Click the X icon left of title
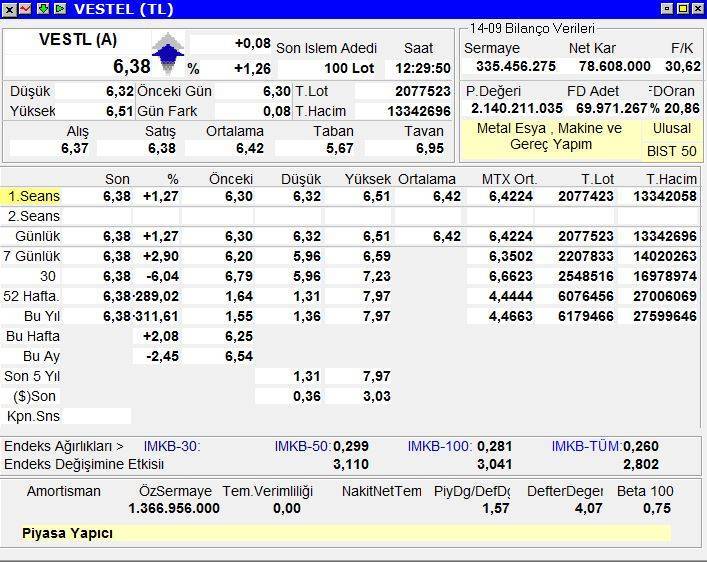Screen dimensions: 707x562 9,9
